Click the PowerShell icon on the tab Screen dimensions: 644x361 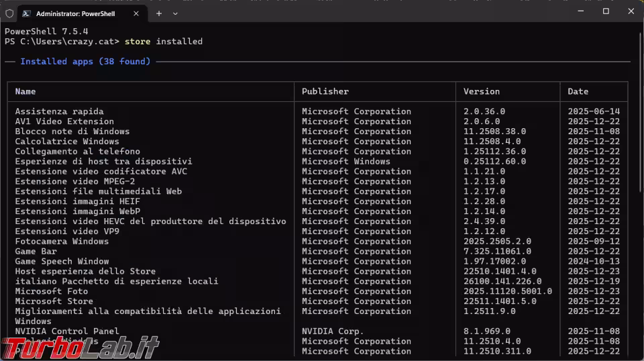(x=27, y=13)
